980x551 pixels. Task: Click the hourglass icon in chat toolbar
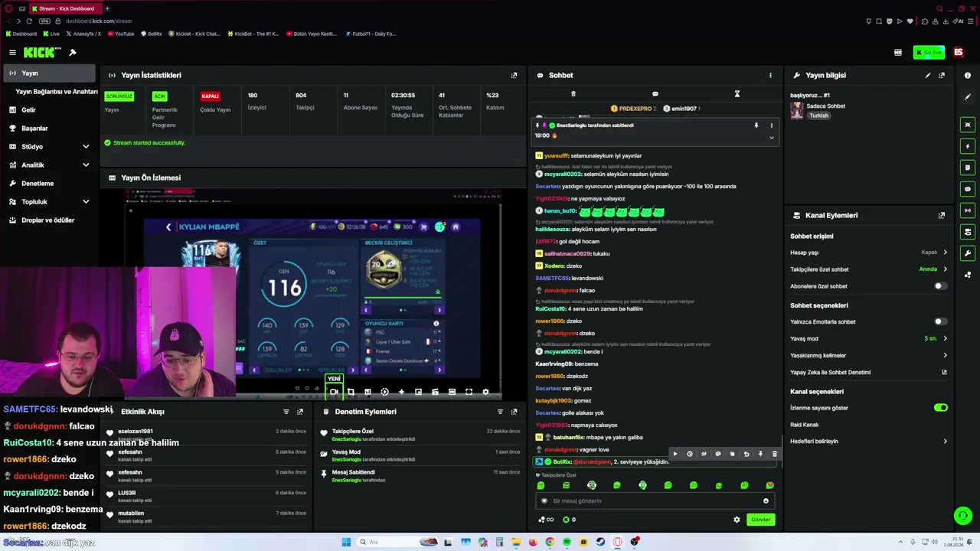737,94
